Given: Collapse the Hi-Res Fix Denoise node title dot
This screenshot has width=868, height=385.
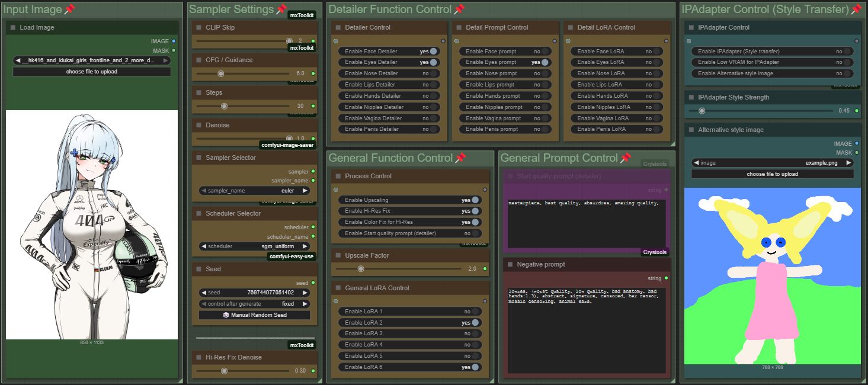Looking at the screenshot, I should point(198,358).
